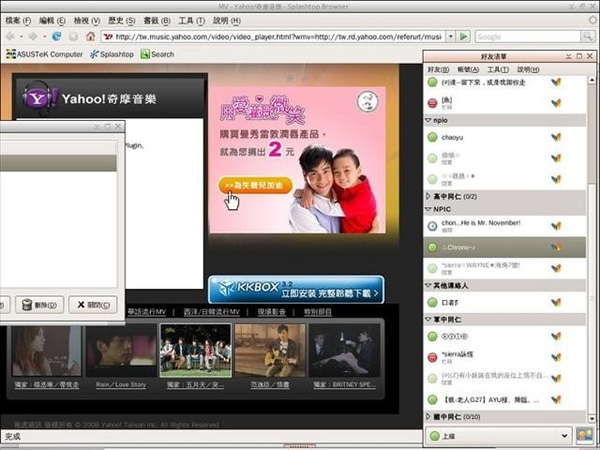Click the Splashtop browser gear throbber icon
Image resolution: width=600 pixels, height=450 pixels.
(594, 20)
